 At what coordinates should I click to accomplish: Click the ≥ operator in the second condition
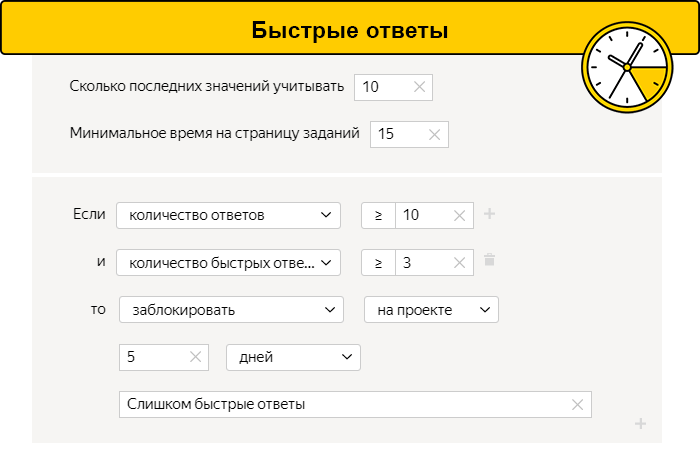click(378, 262)
